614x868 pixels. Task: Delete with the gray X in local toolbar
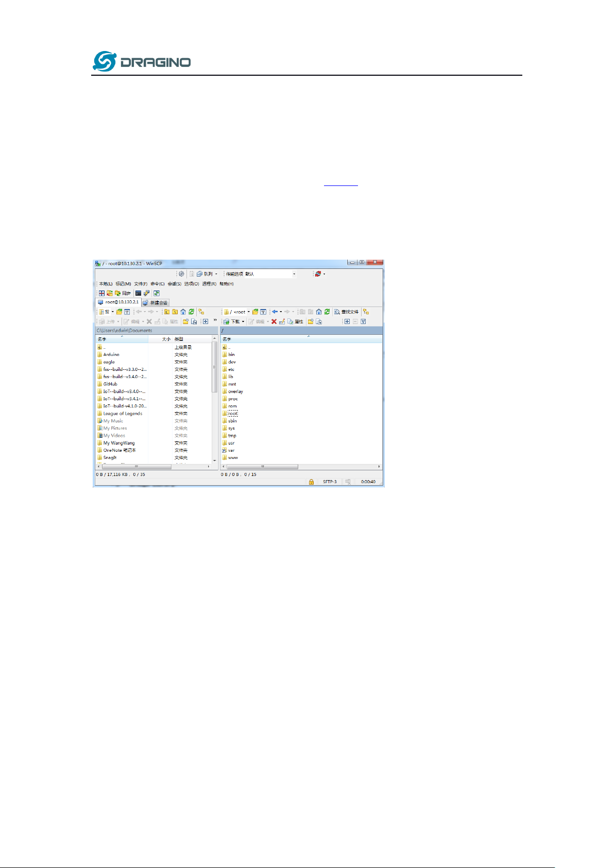[149, 321]
